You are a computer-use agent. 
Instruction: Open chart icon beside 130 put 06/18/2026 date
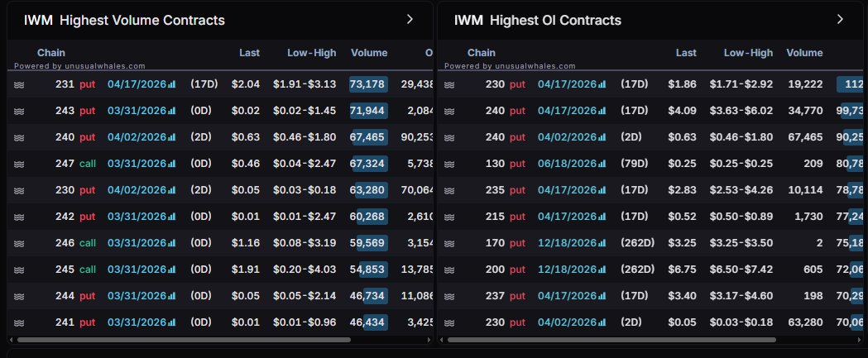point(602,165)
